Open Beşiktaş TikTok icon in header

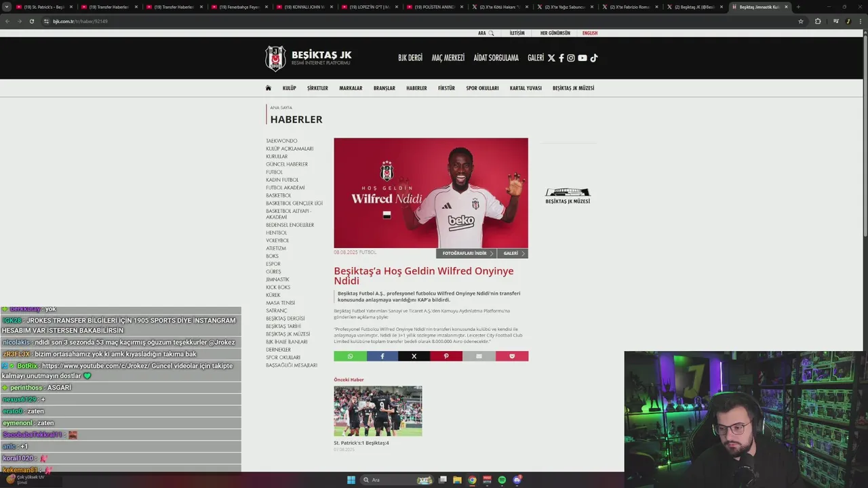tap(594, 58)
